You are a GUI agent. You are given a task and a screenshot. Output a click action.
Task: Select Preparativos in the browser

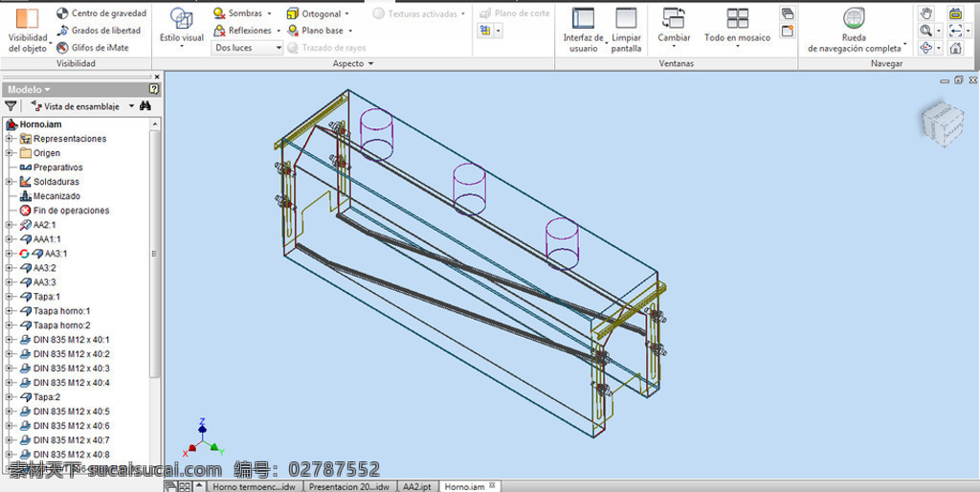[52, 168]
